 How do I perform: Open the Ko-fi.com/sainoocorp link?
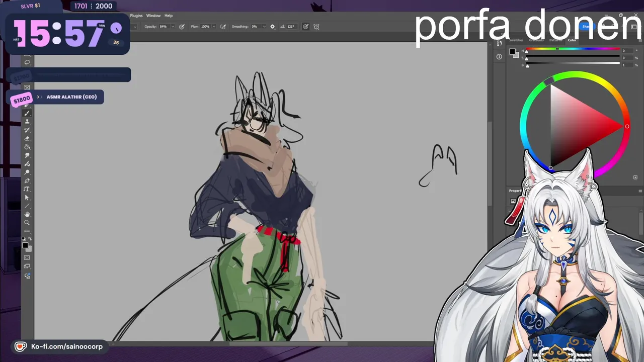click(67, 346)
